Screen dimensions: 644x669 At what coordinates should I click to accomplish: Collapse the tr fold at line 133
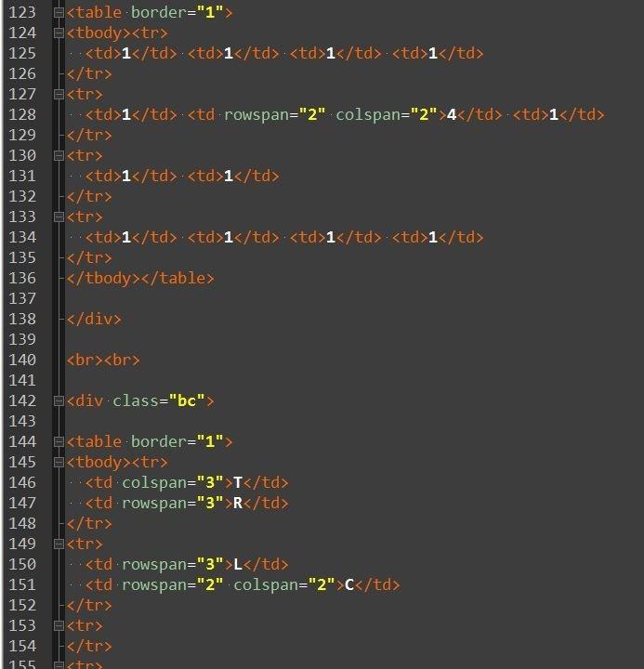click(59, 217)
